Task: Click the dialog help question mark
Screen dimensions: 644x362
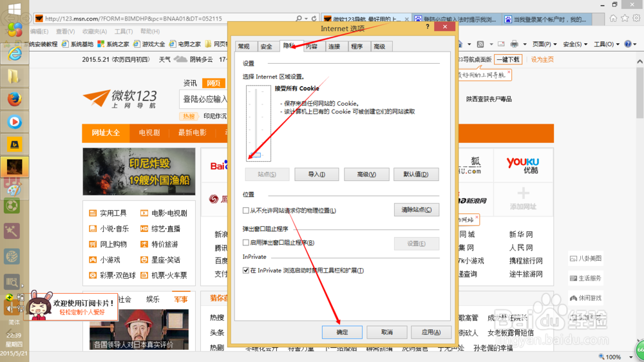Action: tap(428, 26)
